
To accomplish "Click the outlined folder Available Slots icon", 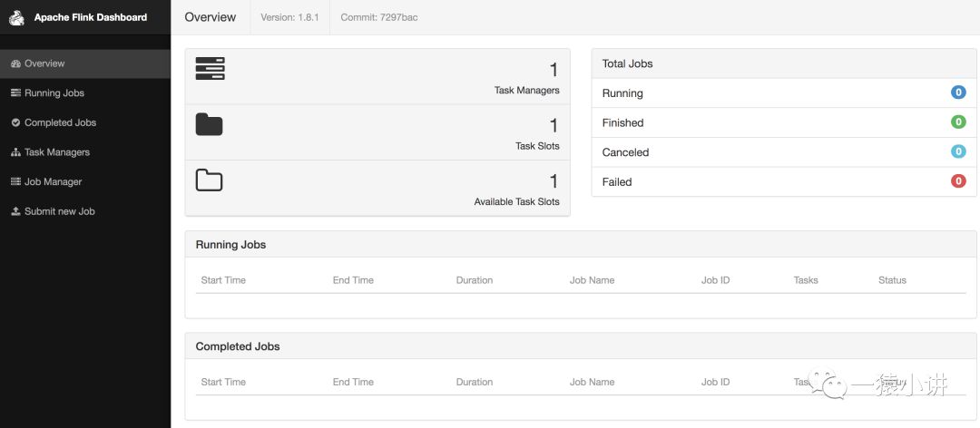I will coord(210,180).
